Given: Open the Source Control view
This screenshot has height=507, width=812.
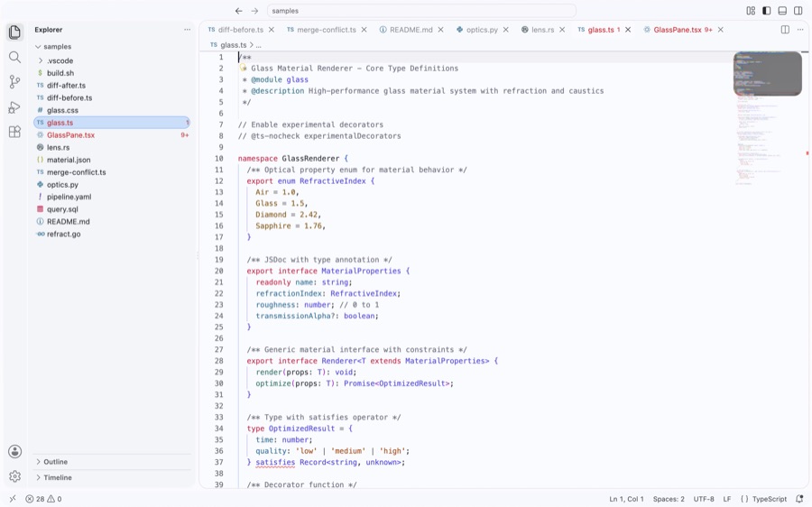Looking at the screenshot, I should [14, 82].
